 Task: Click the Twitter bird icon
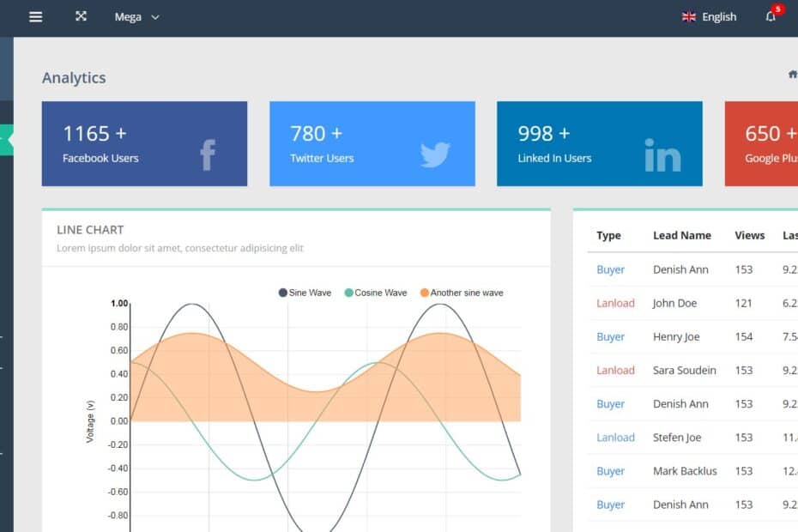click(x=435, y=154)
